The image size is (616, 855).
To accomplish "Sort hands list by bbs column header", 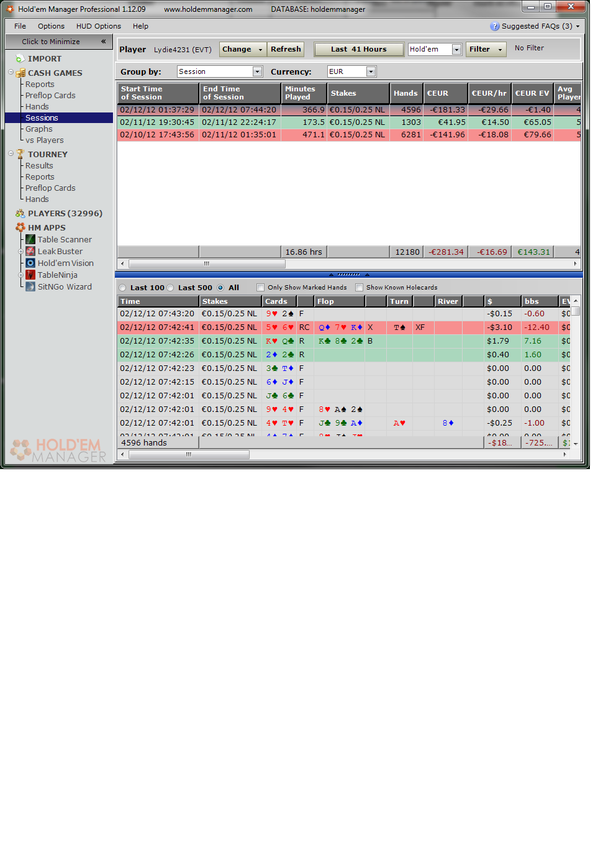I will [x=540, y=301].
